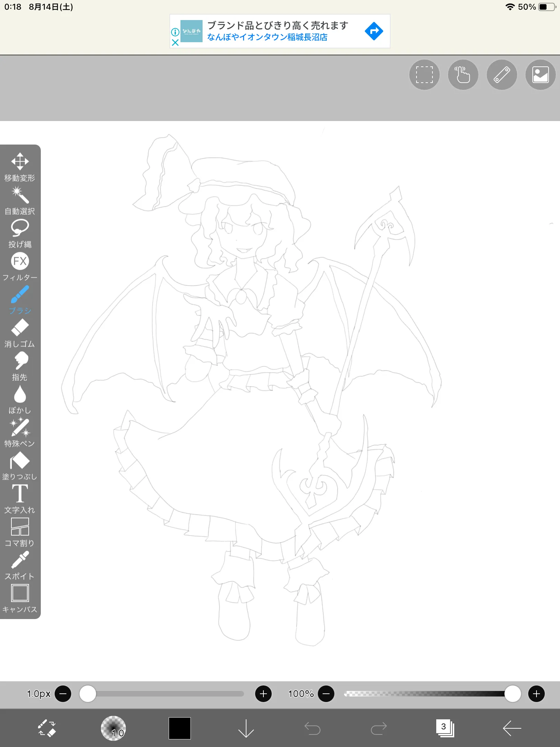Tap the battery 50% indicator
Image resolution: width=560 pixels, height=747 pixels.
point(537,7)
